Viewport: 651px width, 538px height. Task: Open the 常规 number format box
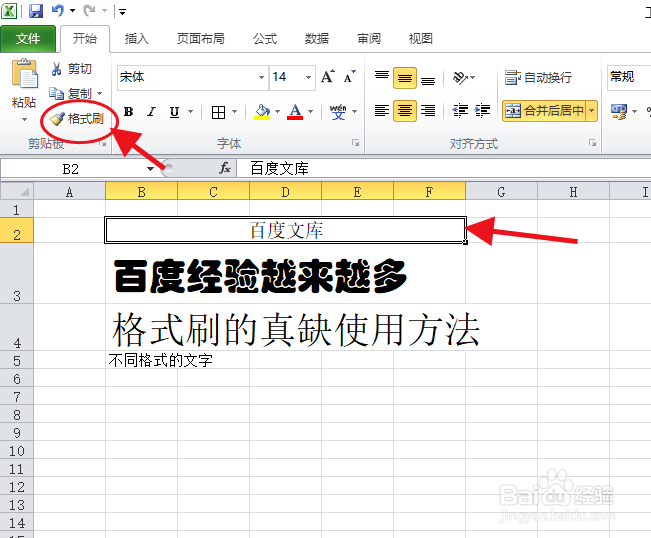629,77
